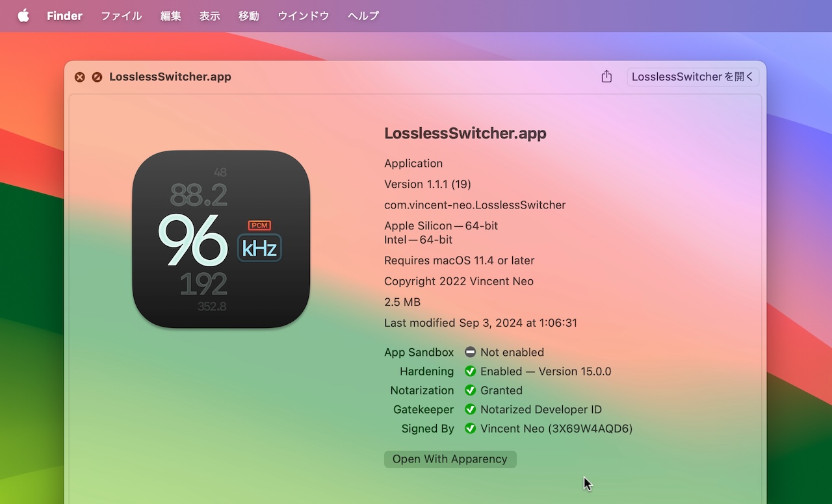Click 'Requires macOS 11.4 or later'

click(x=460, y=260)
